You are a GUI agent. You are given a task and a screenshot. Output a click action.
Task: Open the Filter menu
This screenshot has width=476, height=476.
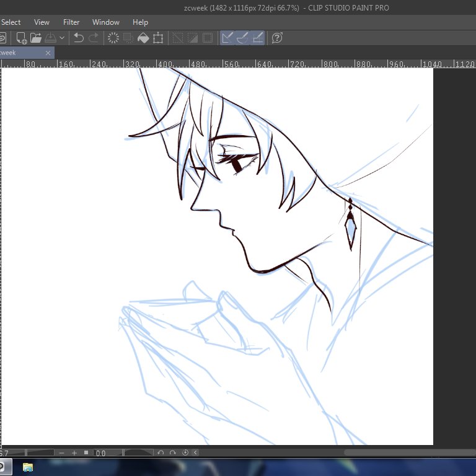tap(71, 22)
